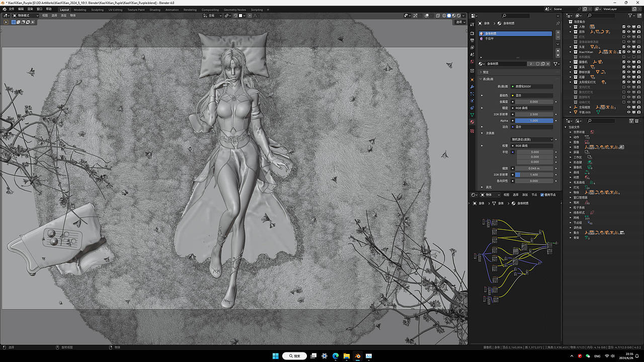Add a new material slot
This screenshot has width=644, height=362.
[558, 32]
